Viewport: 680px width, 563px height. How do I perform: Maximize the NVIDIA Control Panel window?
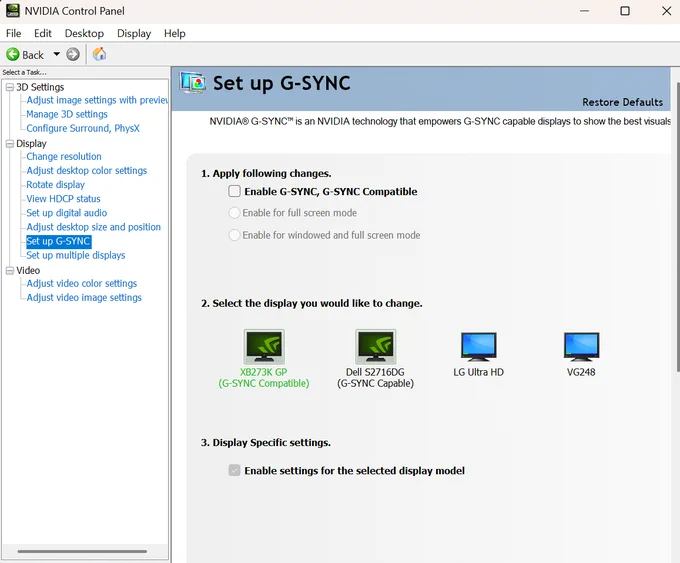625,11
